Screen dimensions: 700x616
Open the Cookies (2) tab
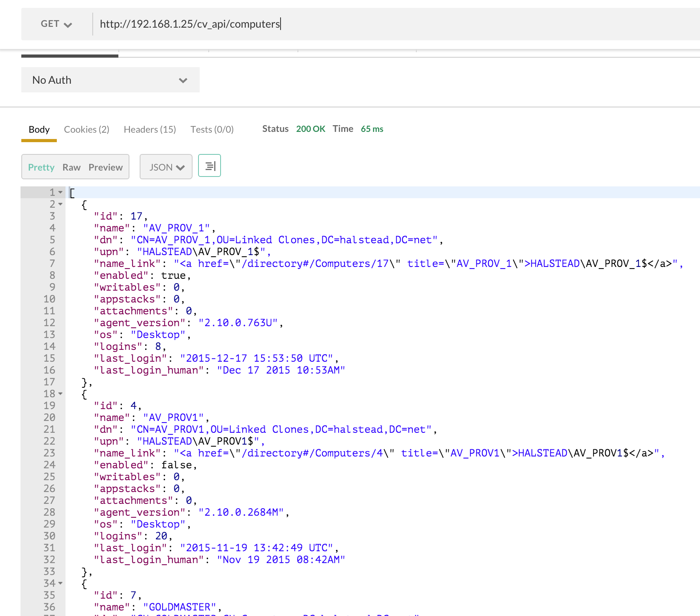coord(86,130)
